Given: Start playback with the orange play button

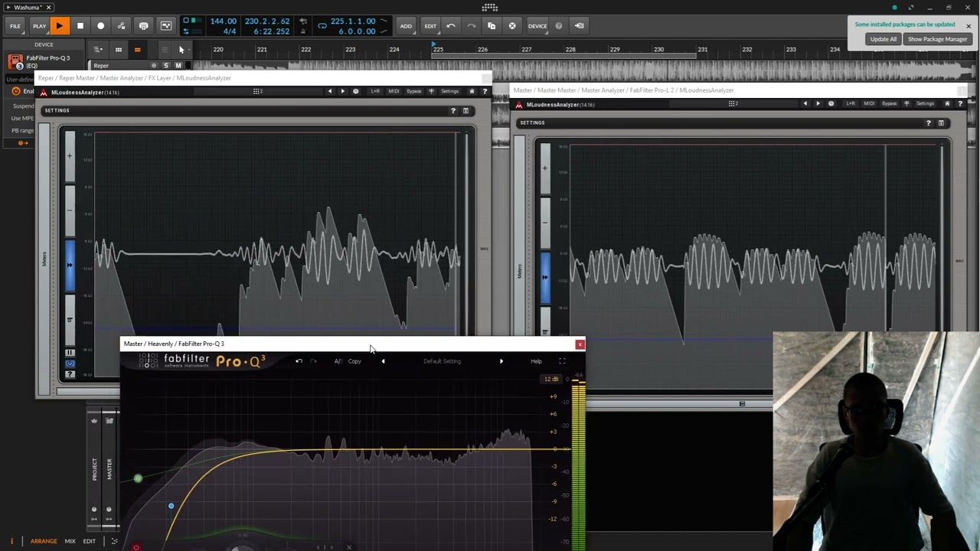Looking at the screenshot, I should [59, 26].
